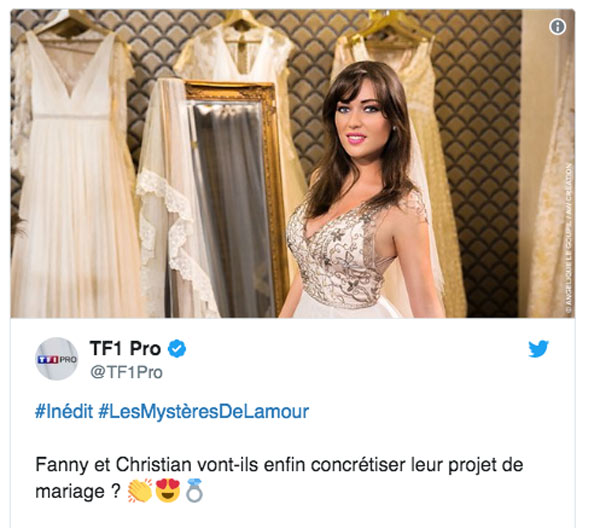Screen dimensions: 600x528
Task: Click the white V-neck dress on the left
Action: pos(75,172)
